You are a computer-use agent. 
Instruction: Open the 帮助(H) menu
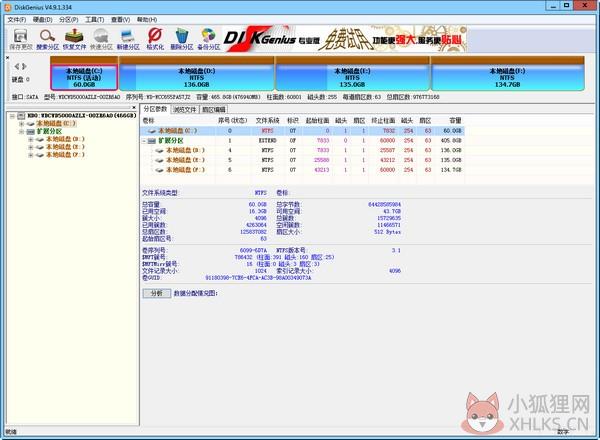tap(147, 20)
